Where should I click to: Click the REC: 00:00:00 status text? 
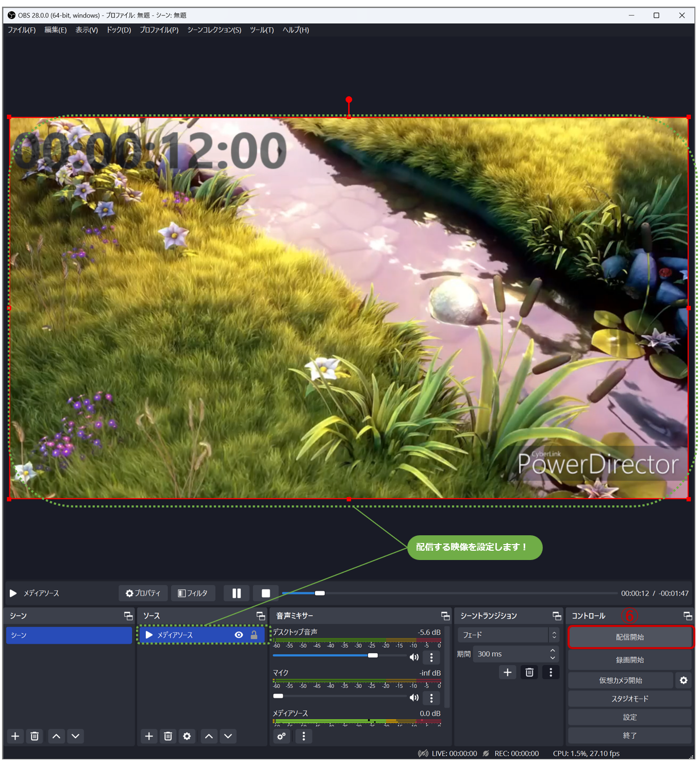(516, 753)
